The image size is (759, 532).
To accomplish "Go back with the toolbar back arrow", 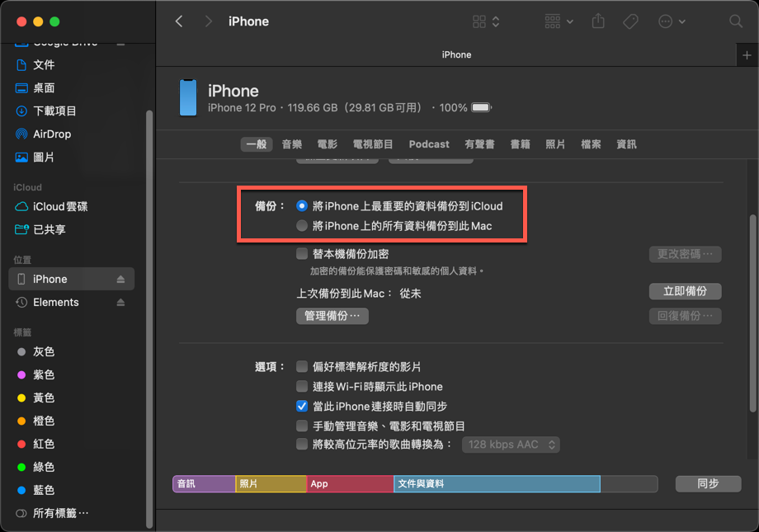I will (179, 21).
